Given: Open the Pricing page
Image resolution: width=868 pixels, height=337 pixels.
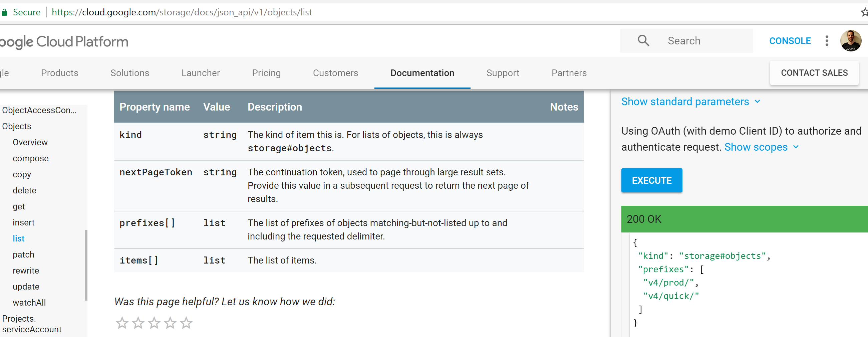Looking at the screenshot, I should point(266,73).
